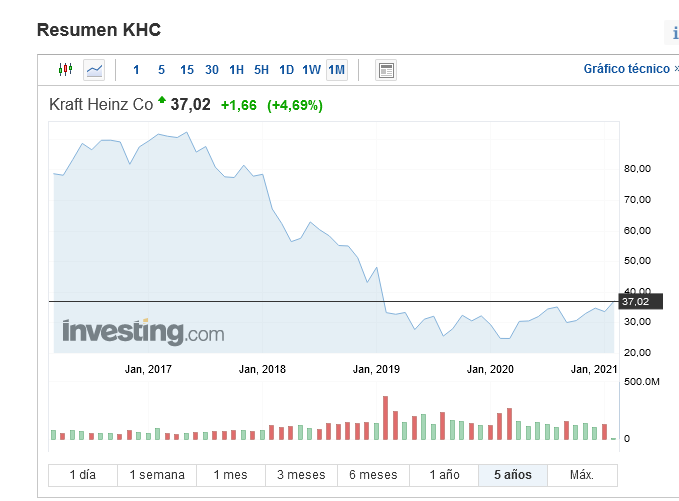Select the 1H interval

pos(236,70)
